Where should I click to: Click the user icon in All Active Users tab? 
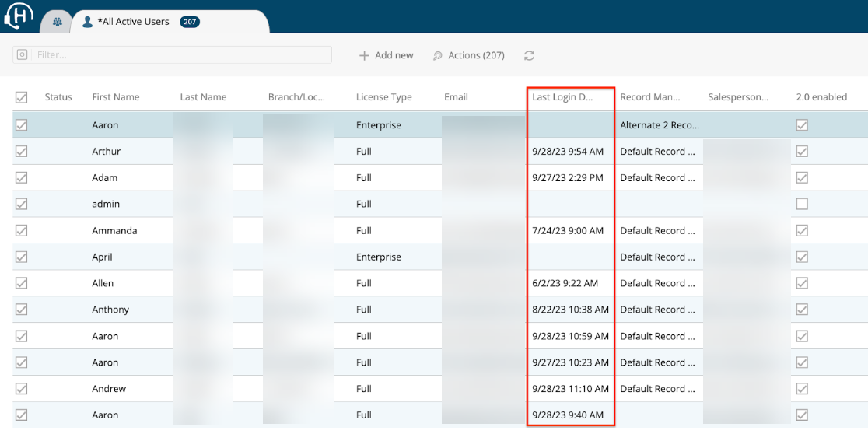click(87, 22)
